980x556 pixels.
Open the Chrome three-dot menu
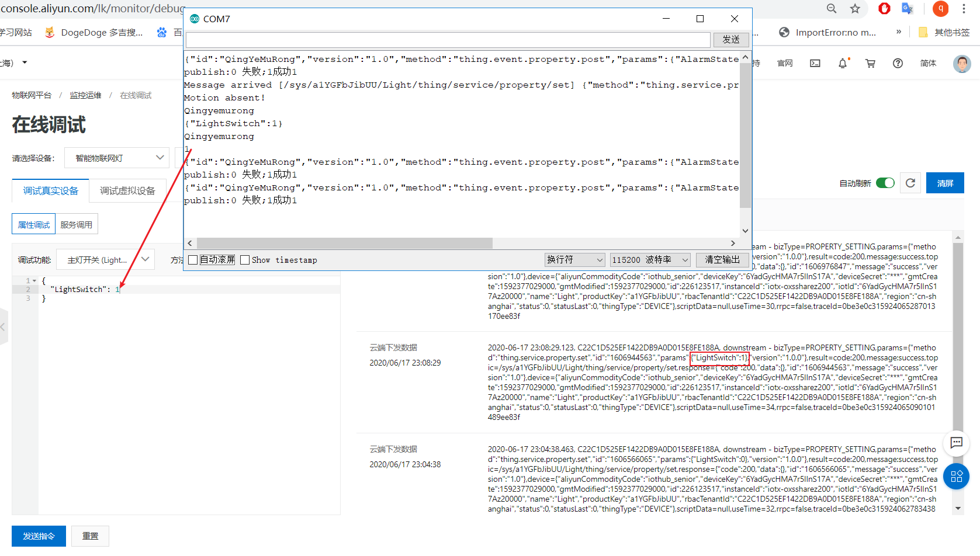point(964,8)
